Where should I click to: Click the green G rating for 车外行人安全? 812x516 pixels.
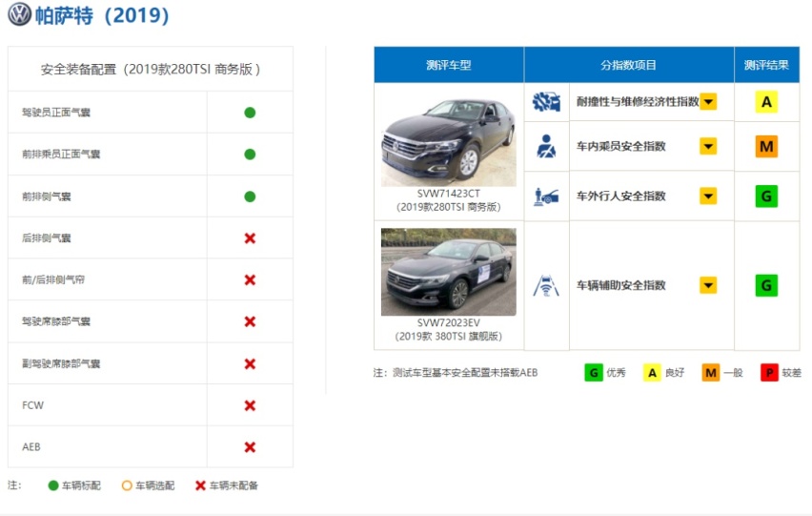(x=766, y=196)
